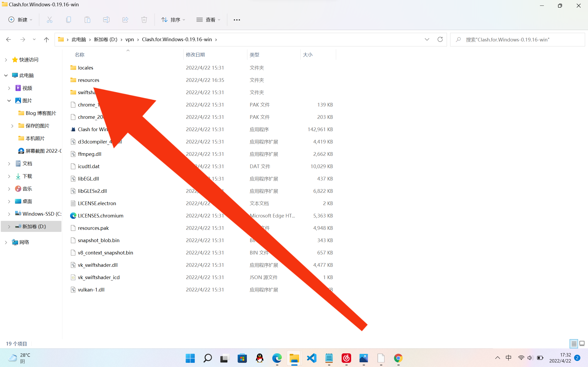This screenshot has height=367, width=588.
Task: Click the Cut scissors icon in toolbar
Action: click(x=50, y=20)
